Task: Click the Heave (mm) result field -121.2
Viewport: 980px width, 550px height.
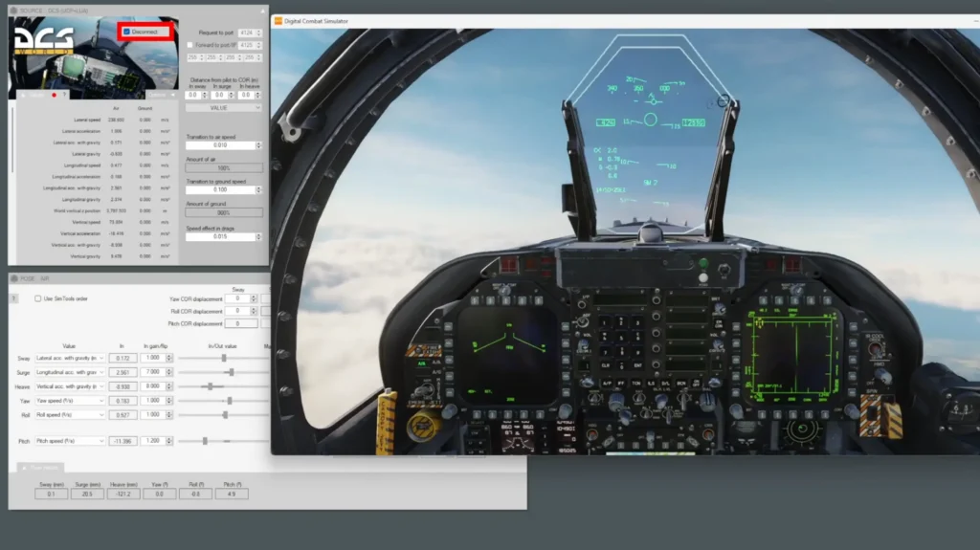Action: (123, 494)
